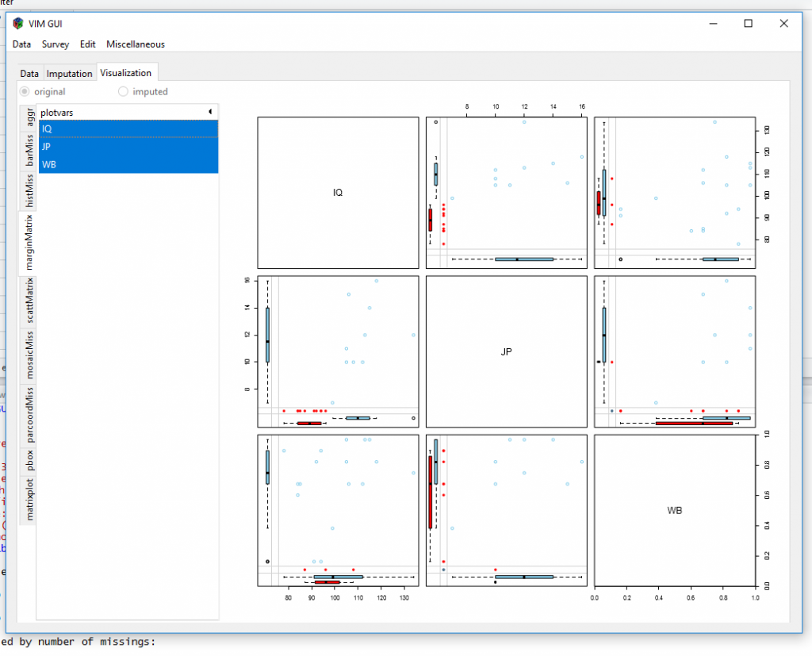Screen dimensions: 812x656
Task: Switch to the histMiss plot
Action: coord(29,190)
